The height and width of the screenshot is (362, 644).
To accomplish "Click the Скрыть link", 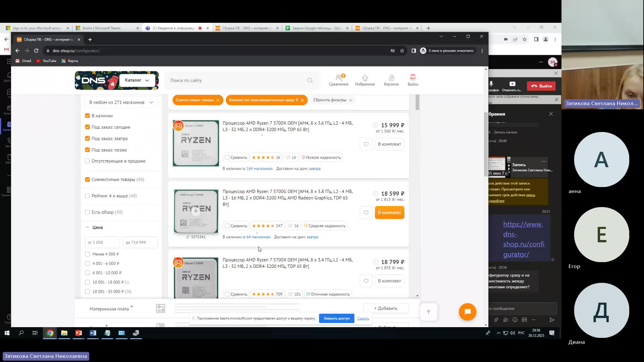I will click(x=363, y=318).
